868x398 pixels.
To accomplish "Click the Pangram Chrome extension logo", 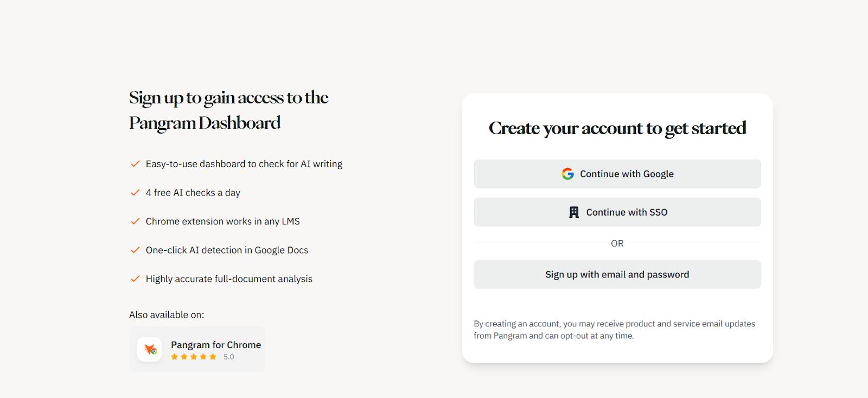I will tap(149, 349).
